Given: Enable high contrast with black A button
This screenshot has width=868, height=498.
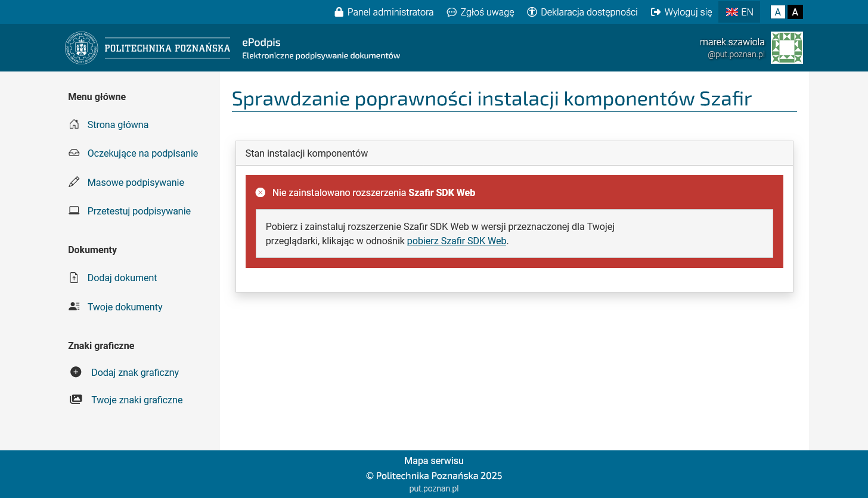Looking at the screenshot, I should point(795,12).
